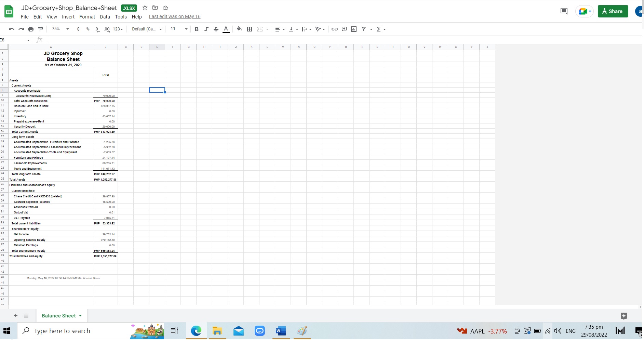
Task: Open the 'Last edit was on May 16' link
Action: pos(175,17)
